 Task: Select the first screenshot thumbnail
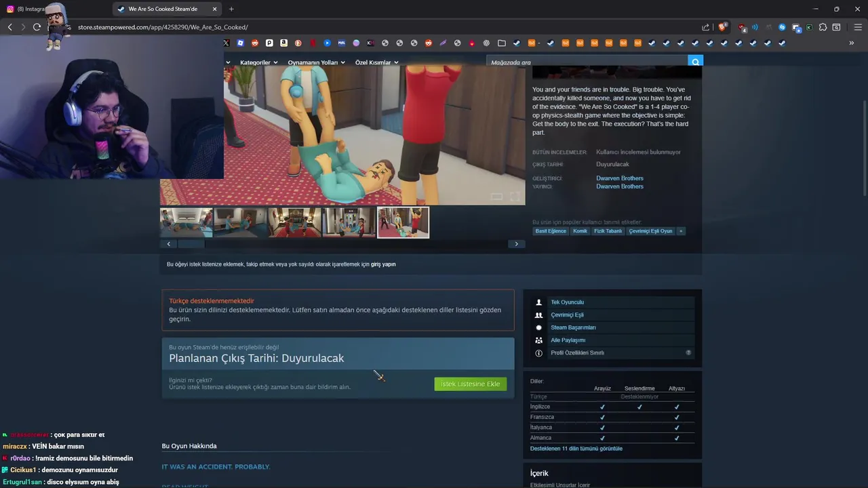pos(186,222)
